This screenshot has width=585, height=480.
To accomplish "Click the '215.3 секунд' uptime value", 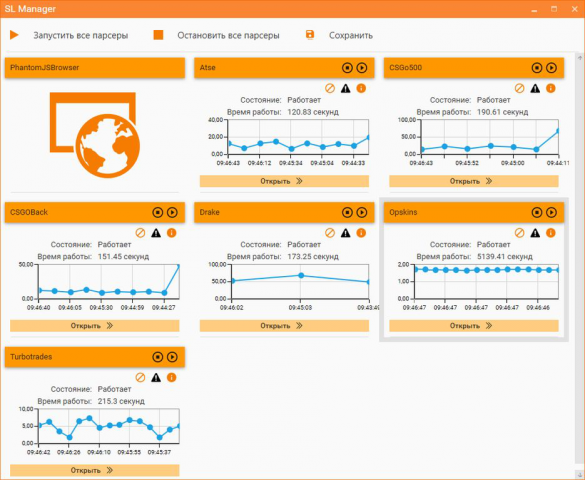I will click(121, 401).
